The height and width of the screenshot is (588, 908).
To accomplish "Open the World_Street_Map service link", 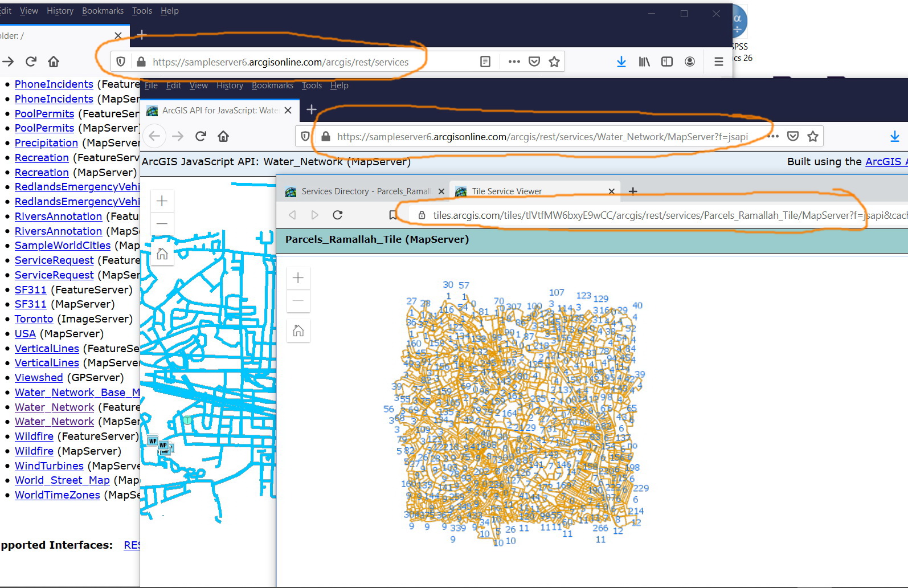I will click(62, 480).
